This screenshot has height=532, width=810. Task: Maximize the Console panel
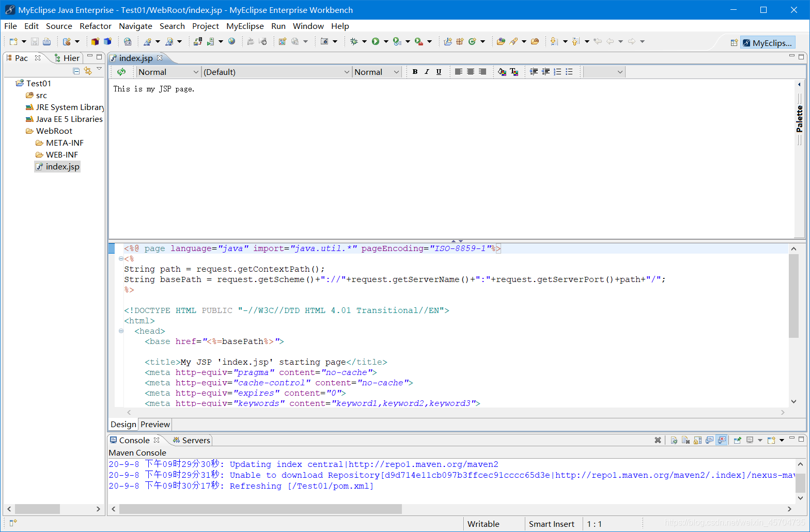click(801, 439)
